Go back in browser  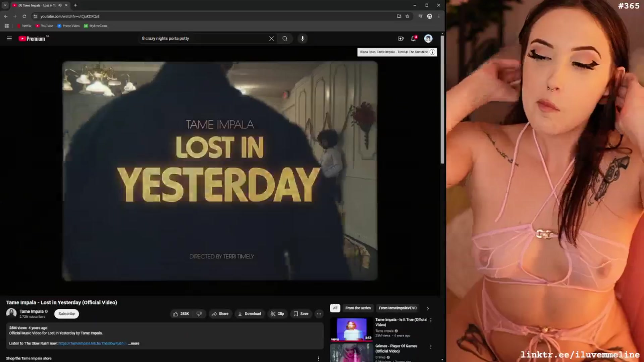(x=6, y=16)
